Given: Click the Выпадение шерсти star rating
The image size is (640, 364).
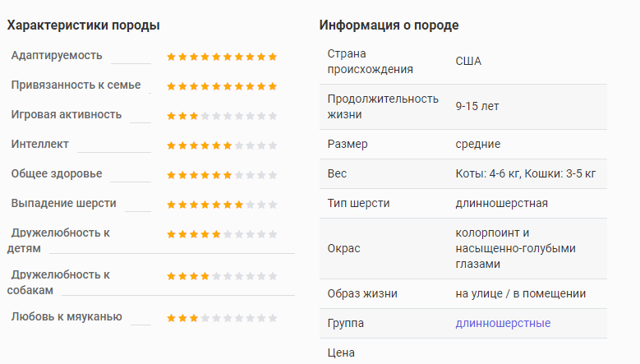Looking at the screenshot, I should pos(222,205).
